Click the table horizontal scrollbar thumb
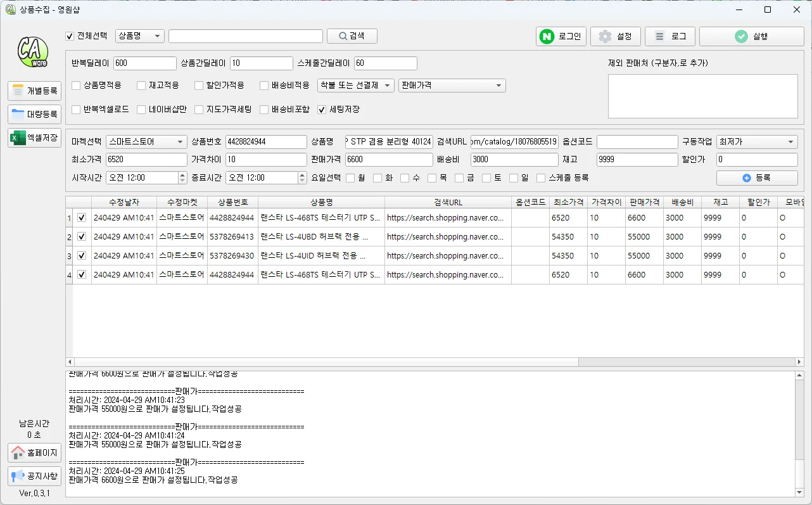This screenshot has height=505, width=812. coord(327,362)
